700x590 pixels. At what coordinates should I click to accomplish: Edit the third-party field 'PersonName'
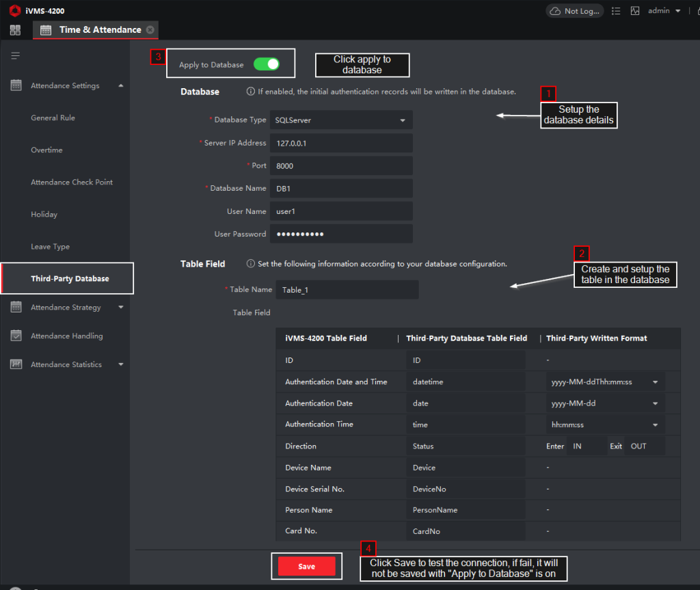coord(466,510)
